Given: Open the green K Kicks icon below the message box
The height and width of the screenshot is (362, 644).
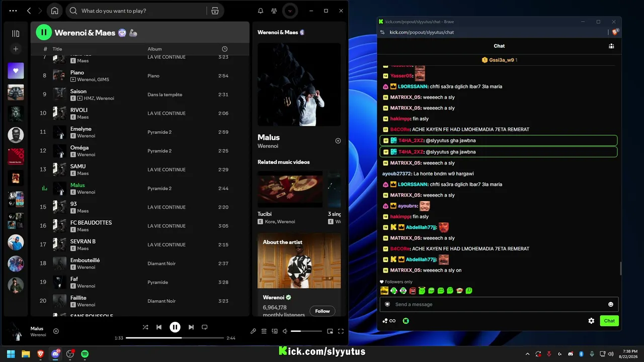Looking at the screenshot, I should tap(406, 321).
